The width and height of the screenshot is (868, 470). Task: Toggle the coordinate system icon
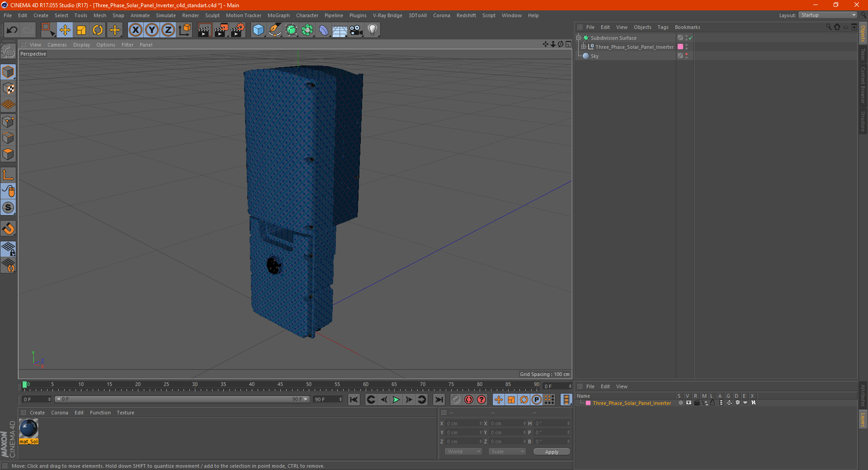(184, 30)
